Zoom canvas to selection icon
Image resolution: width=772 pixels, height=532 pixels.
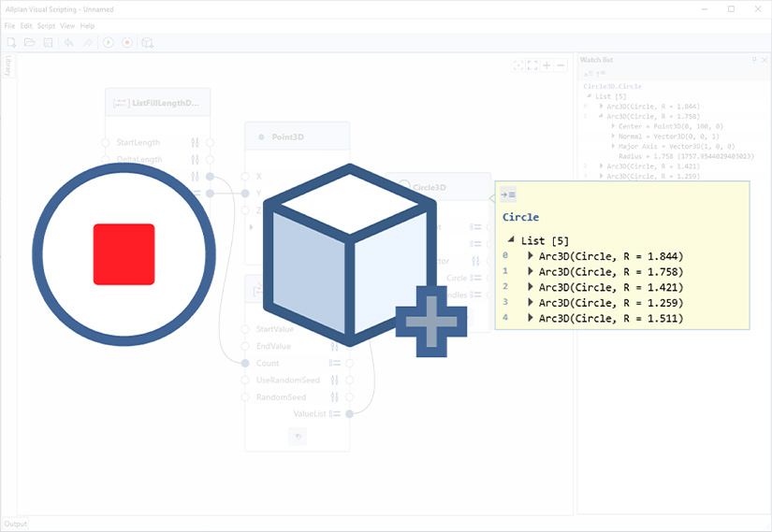click(518, 65)
